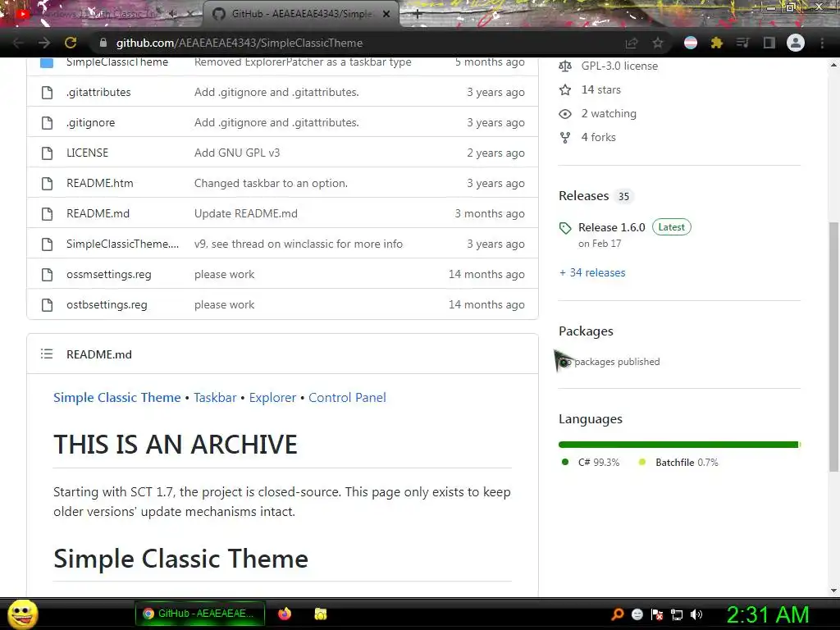Open the .gitattributes file
The image size is (840, 630).
[98, 92]
